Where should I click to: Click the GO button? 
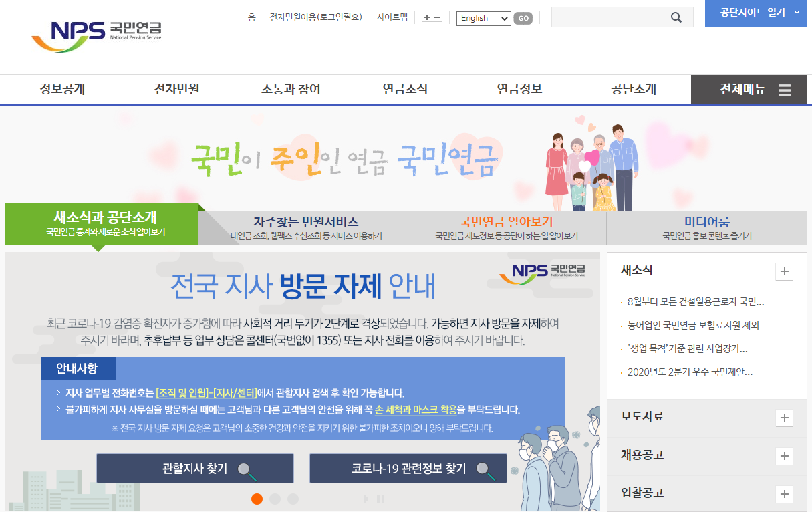pyautogui.click(x=523, y=18)
